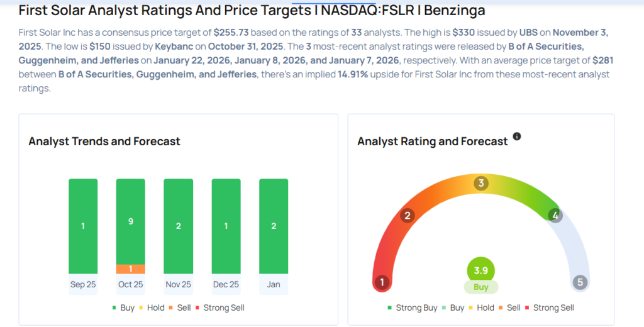Click the red gauge marker numbered 1
644x327 pixels.
coord(381,282)
